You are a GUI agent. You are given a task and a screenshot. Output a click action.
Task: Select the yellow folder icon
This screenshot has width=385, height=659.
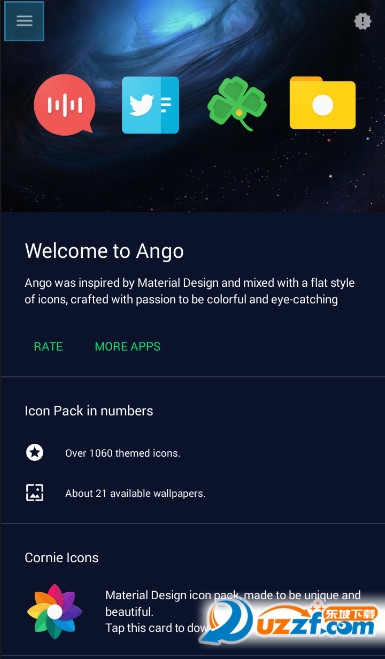click(323, 103)
